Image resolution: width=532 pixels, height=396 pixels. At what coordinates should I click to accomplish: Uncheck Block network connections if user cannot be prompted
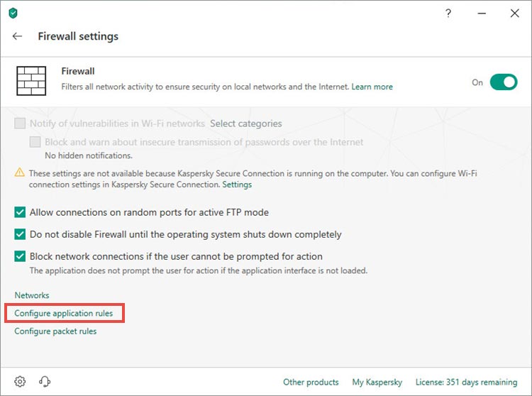tap(20, 256)
